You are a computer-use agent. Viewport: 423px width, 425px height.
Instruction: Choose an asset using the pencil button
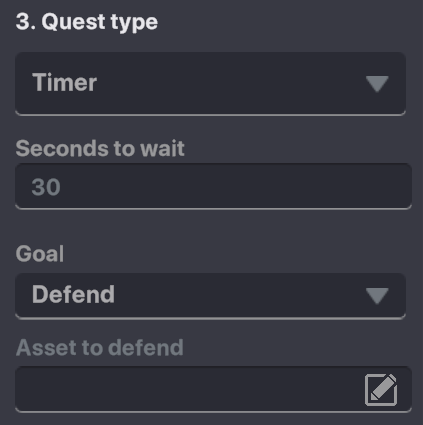point(381,390)
